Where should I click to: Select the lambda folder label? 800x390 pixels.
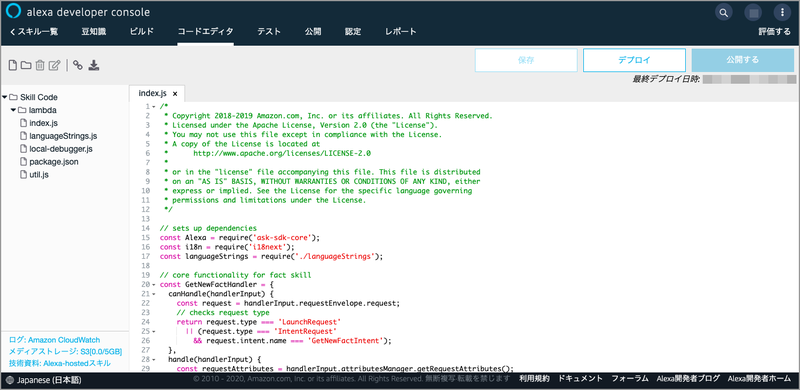[x=43, y=110]
